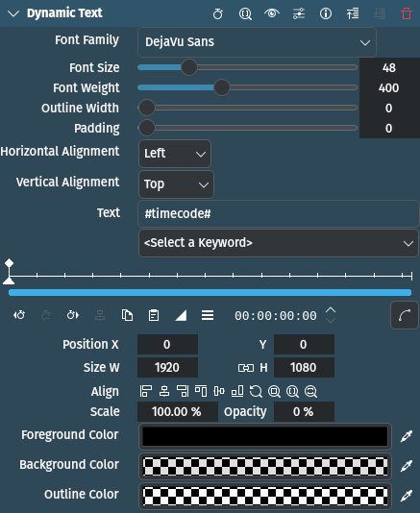Click the Font Weight value 400
The image size is (420, 513).
pyautogui.click(x=389, y=88)
